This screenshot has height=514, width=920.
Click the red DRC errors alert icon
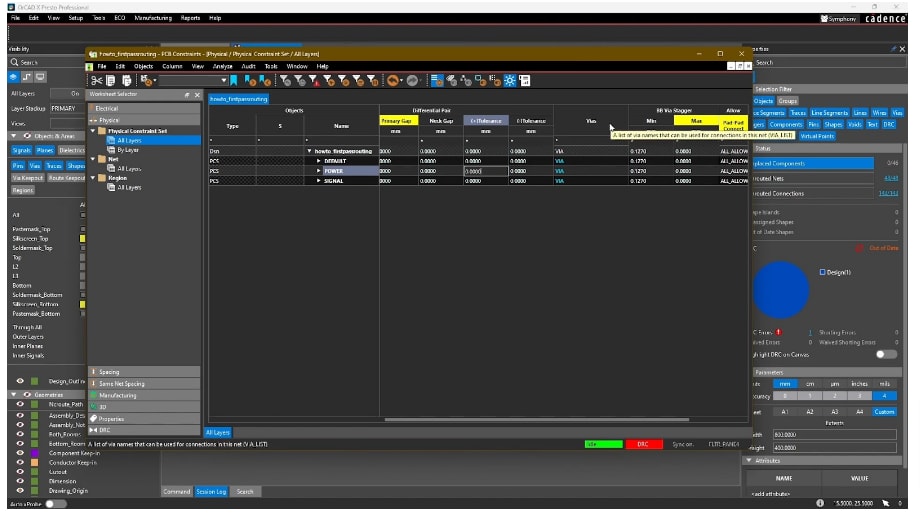tap(779, 332)
